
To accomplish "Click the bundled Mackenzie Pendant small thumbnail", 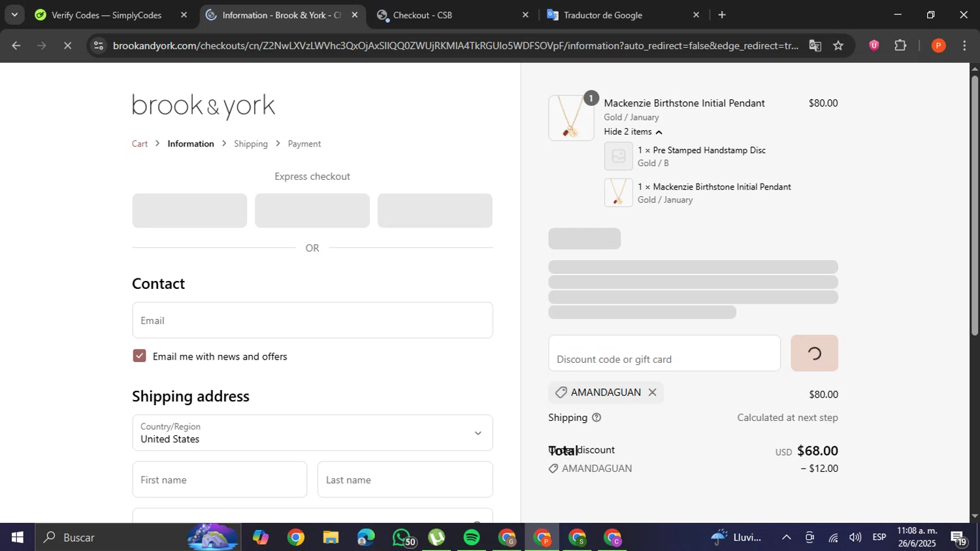I will click(618, 193).
